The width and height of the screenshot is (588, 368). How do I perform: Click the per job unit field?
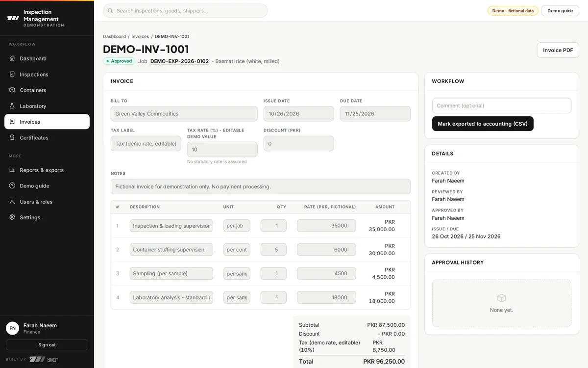(x=237, y=226)
